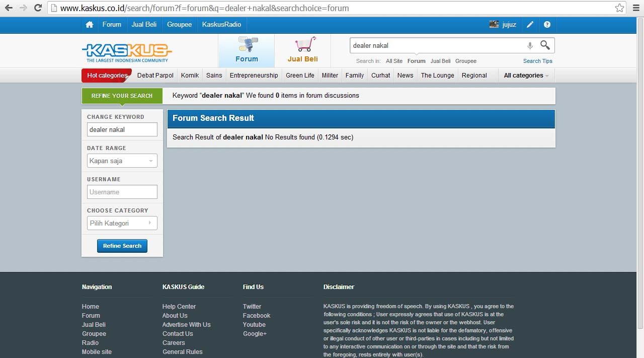Open footer Forum link
644x358 pixels.
(91, 315)
